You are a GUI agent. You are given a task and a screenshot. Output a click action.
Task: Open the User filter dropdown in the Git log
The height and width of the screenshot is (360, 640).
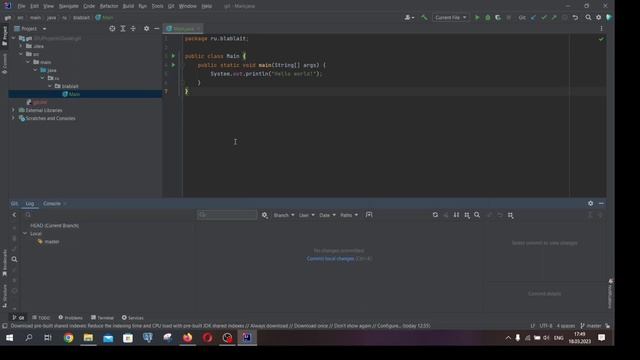point(307,215)
